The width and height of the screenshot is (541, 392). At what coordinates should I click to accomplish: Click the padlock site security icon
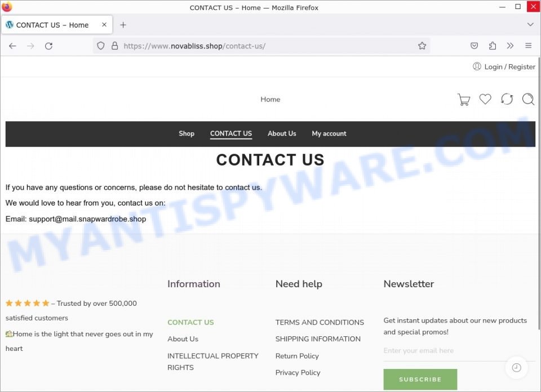114,46
